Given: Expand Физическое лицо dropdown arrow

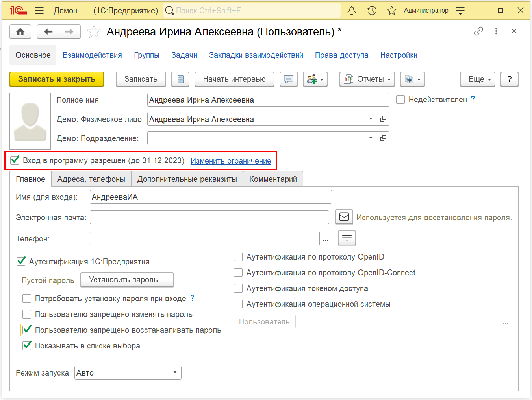Looking at the screenshot, I should coord(371,119).
